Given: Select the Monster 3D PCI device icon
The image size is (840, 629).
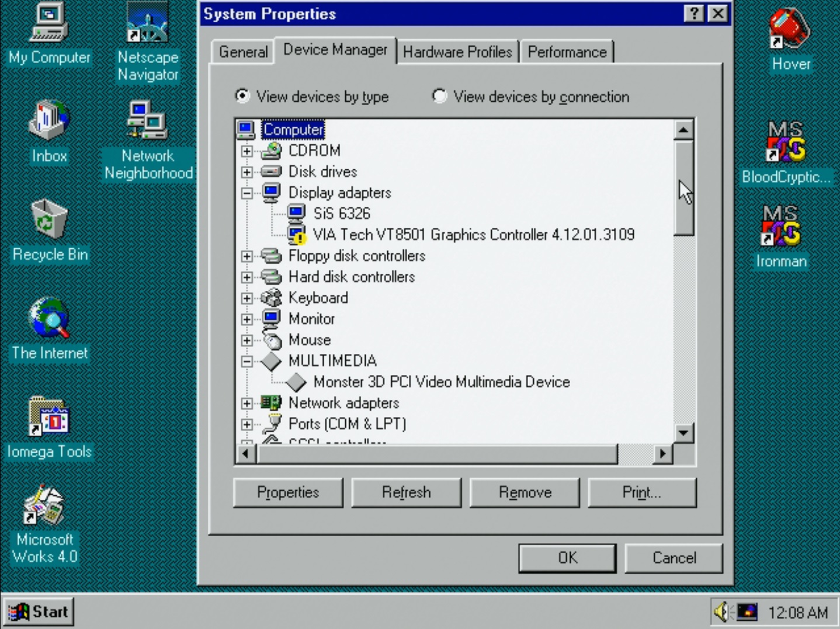Looking at the screenshot, I should coord(296,382).
